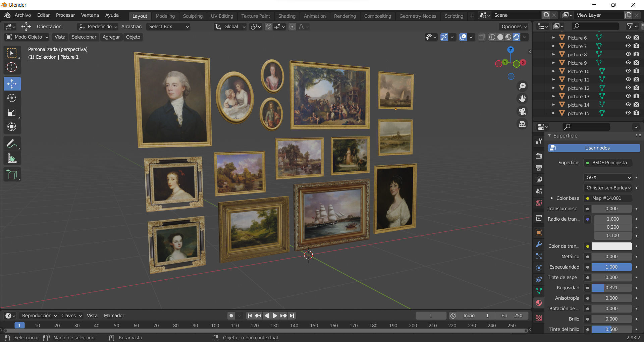Image resolution: width=644 pixels, height=342 pixels.
Task: Disable picture 15 in renders
Action: click(x=636, y=113)
